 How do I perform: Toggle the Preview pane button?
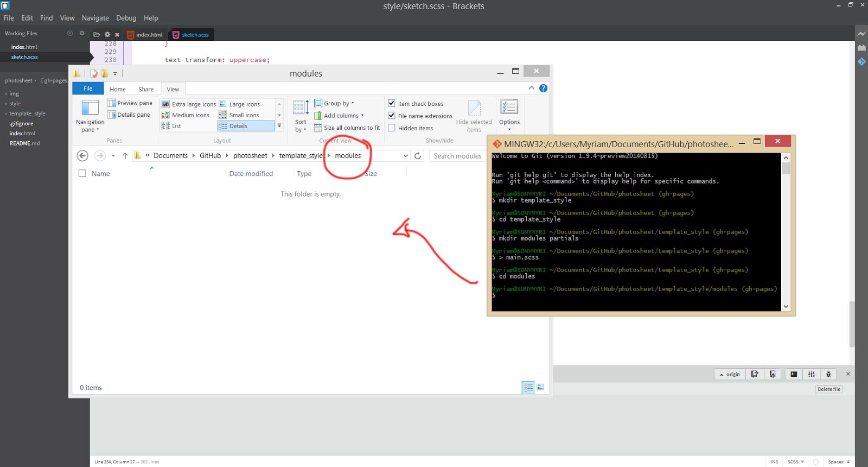click(x=130, y=103)
